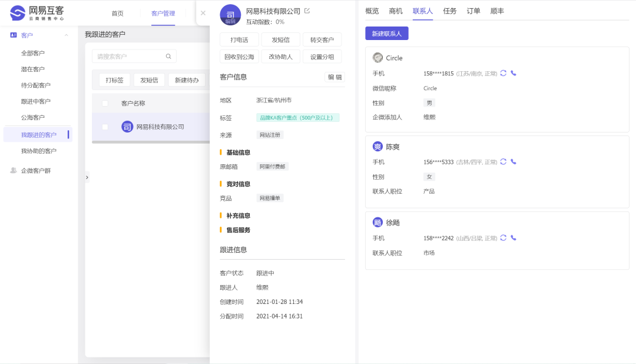Check the select-all checkbox in the 客户名称 header

[x=104, y=102]
